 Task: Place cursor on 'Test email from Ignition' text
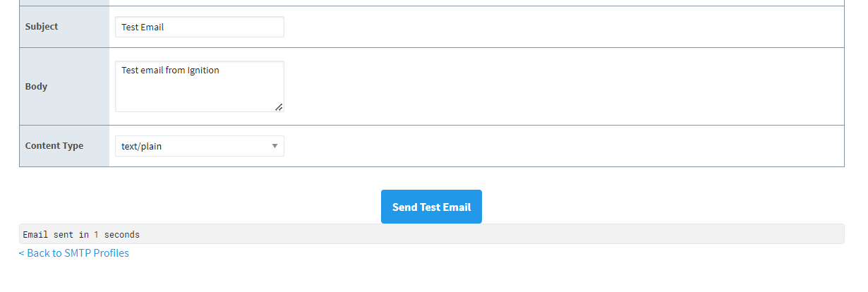[170, 71]
